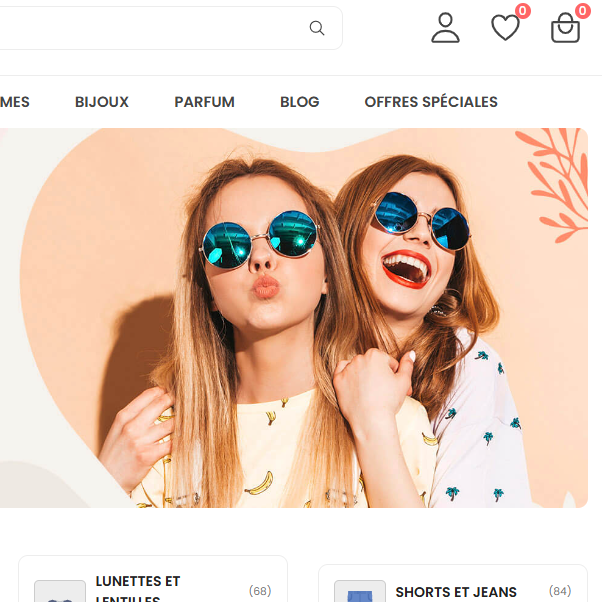602x602 pixels.
Task: Focus the search text field
Action: click(150, 28)
